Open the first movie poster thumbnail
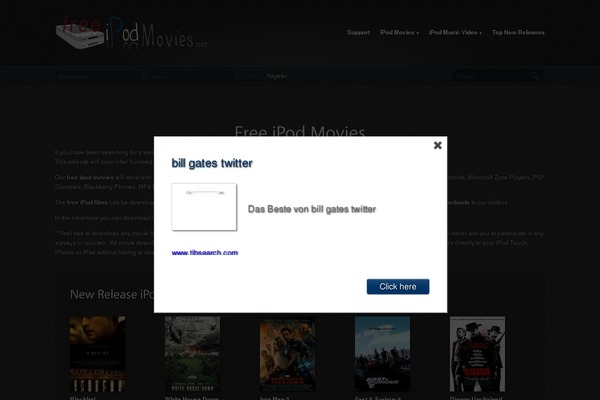The image size is (600, 400). tap(98, 354)
